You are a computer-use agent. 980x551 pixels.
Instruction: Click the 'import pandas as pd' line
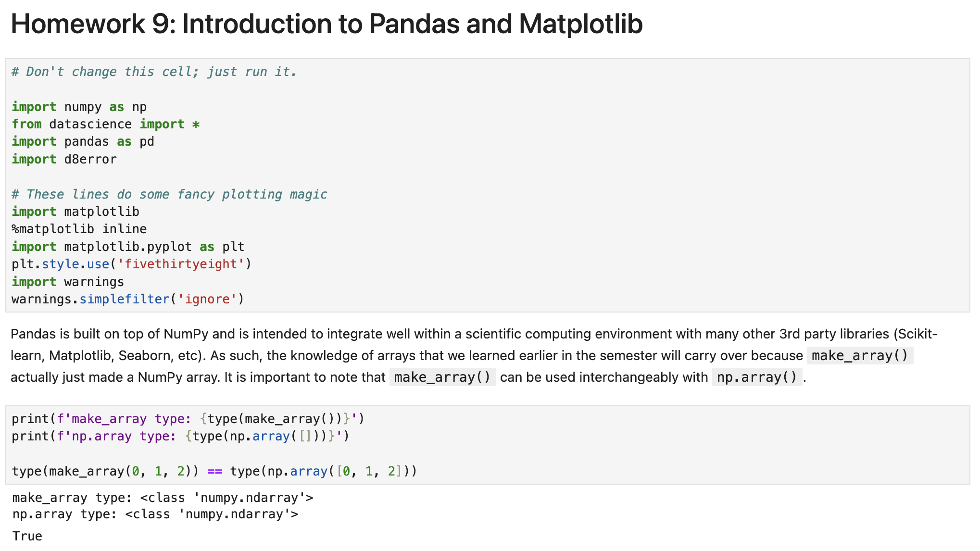[x=83, y=141]
